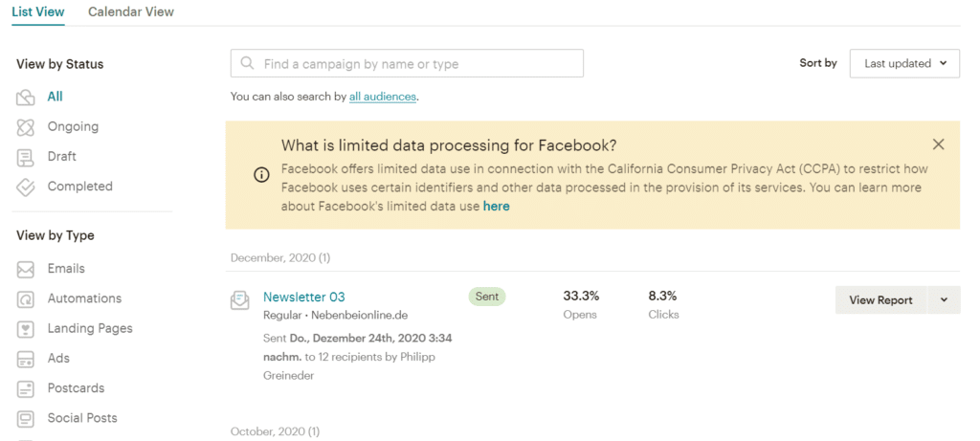Click the Automations type icon
This screenshot has width=980, height=441.
coord(26,299)
